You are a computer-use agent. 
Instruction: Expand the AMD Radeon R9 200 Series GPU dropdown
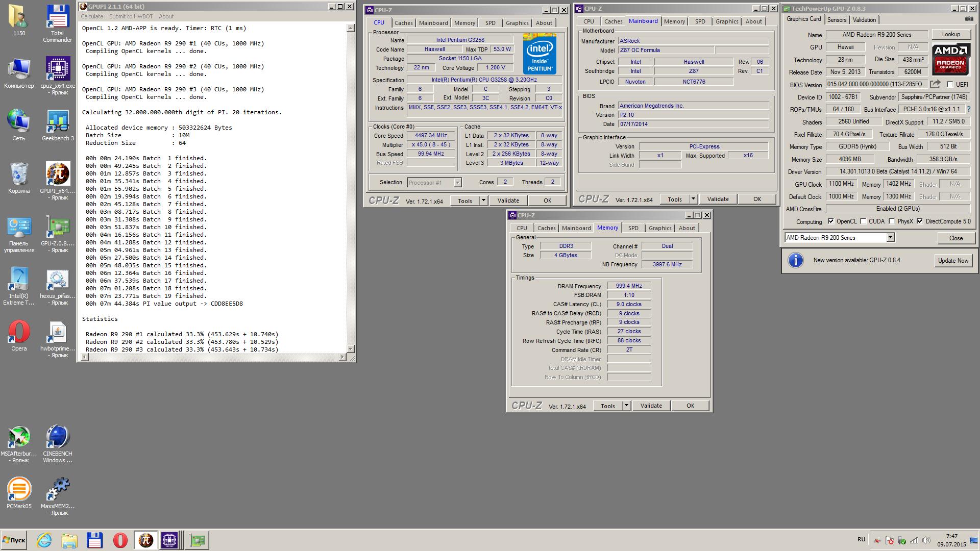[890, 238]
